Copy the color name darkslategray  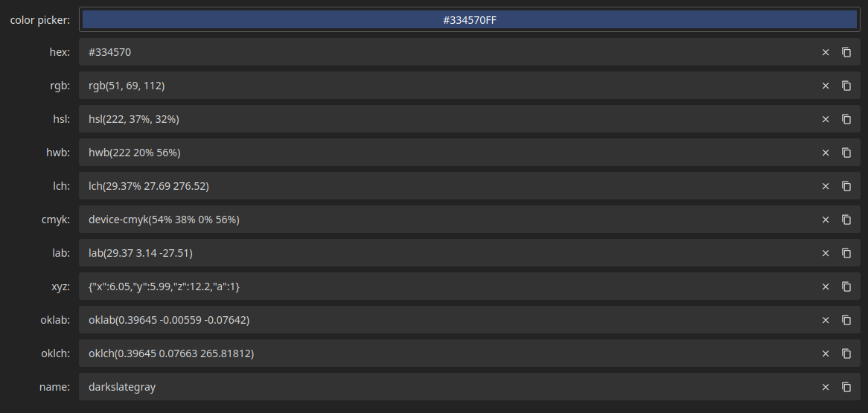click(x=846, y=387)
